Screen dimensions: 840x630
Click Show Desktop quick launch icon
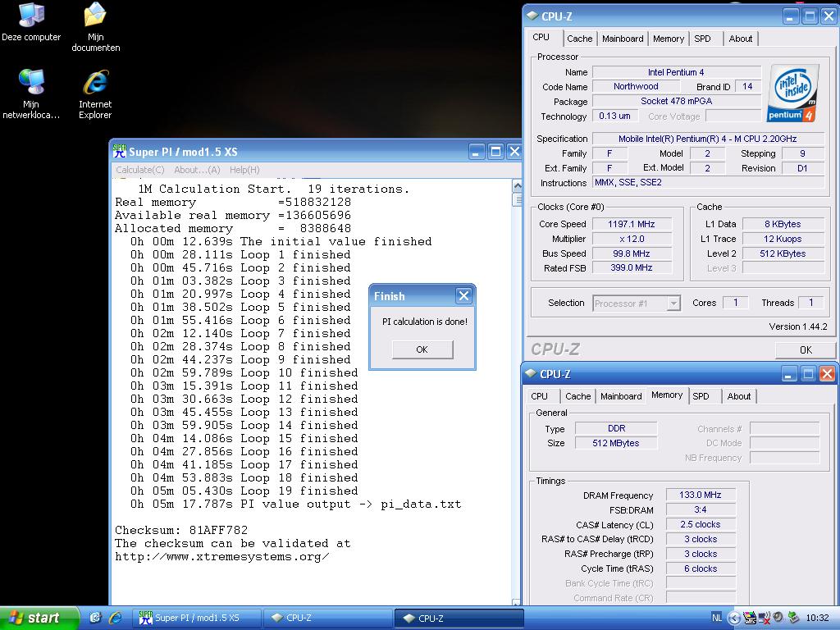pos(95,618)
